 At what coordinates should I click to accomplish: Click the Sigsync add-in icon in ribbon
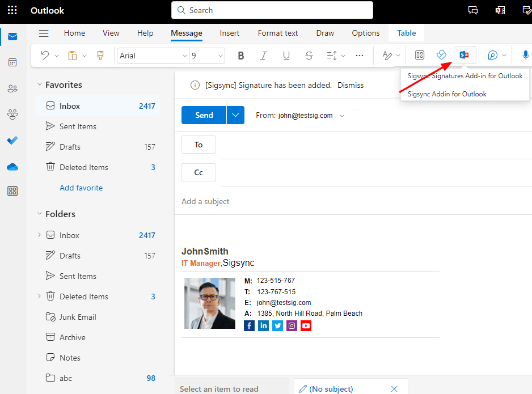[x=465, y=55]
